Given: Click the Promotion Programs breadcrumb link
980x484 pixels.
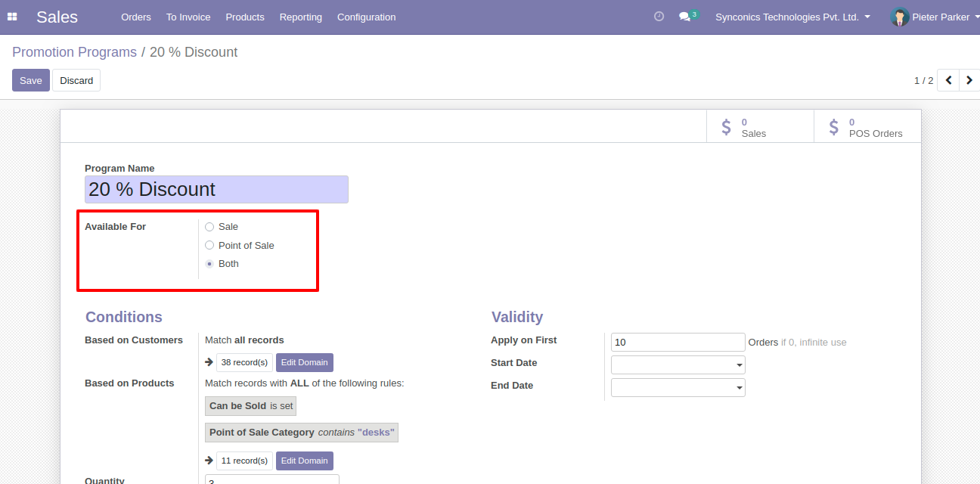Looking at the screenshot, I should [74, 52].
